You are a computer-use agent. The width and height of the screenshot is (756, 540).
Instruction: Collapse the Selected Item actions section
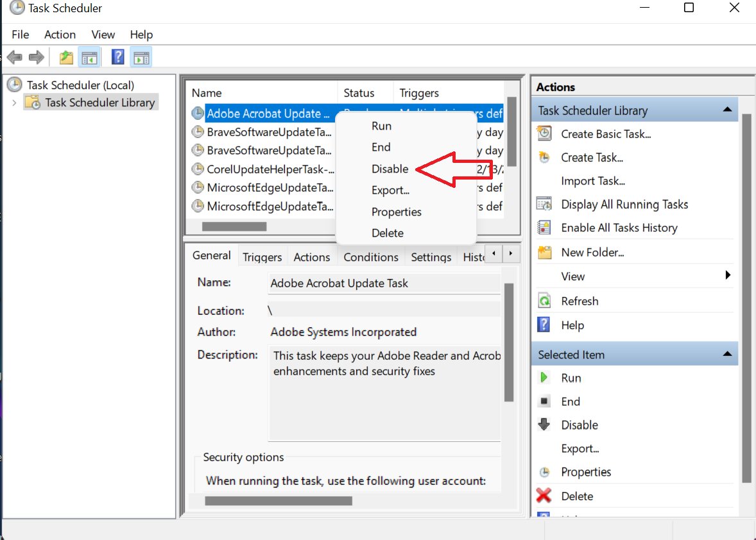pyautogui.click(x=727, y=354)
